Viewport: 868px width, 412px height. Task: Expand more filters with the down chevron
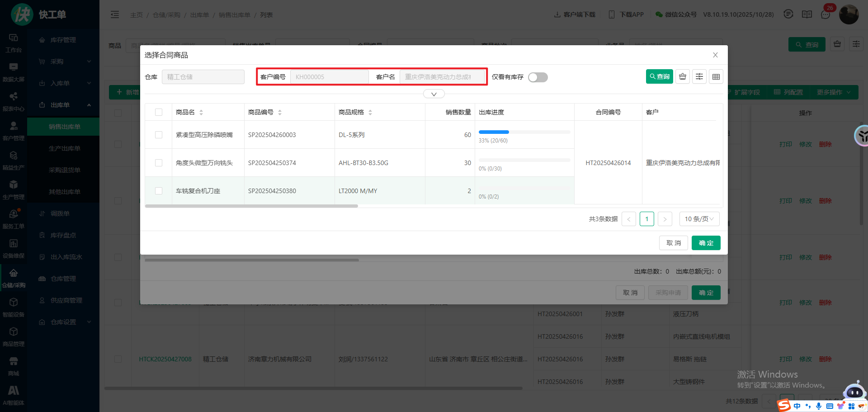434,94
